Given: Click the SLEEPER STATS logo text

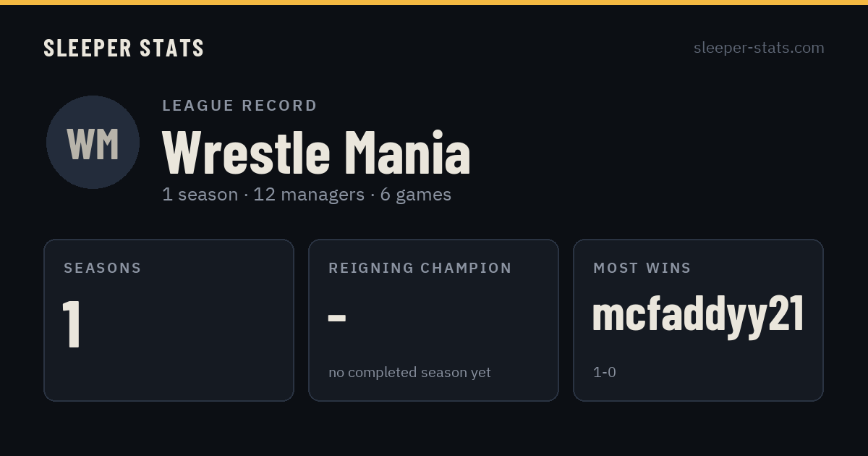Looking at the screenshot, I should click(124, 48).
